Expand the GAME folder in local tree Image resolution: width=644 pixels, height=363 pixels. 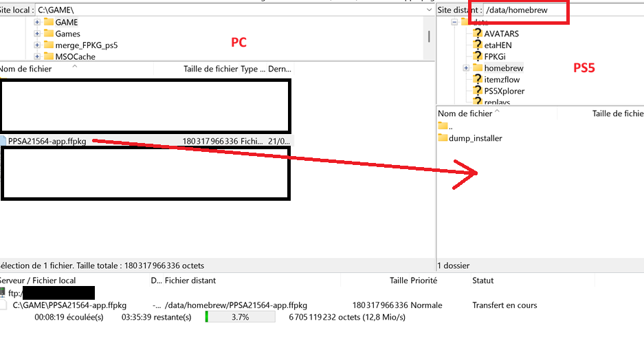point(37,22)
